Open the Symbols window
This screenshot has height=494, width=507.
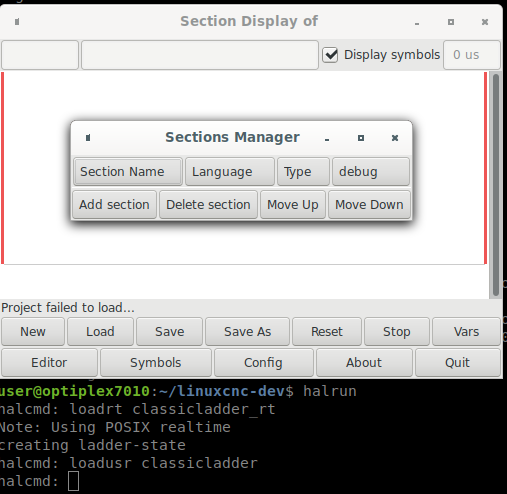(x=156, y=363)
